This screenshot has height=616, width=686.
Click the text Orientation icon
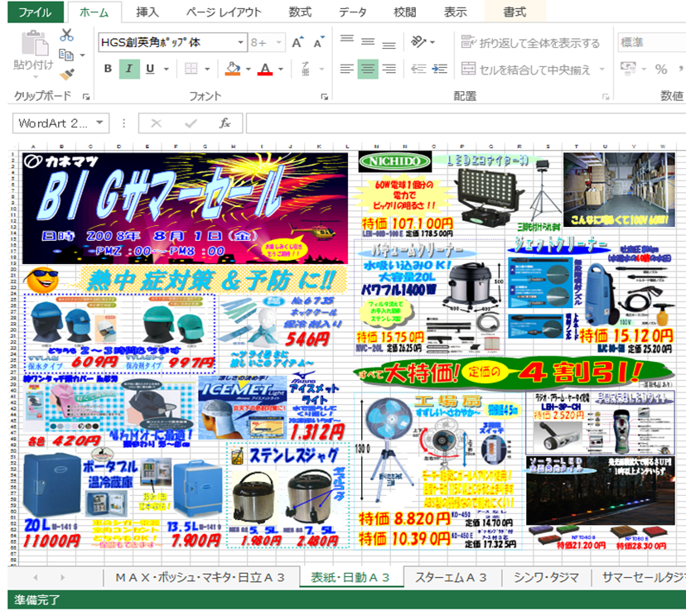[418, 42]
